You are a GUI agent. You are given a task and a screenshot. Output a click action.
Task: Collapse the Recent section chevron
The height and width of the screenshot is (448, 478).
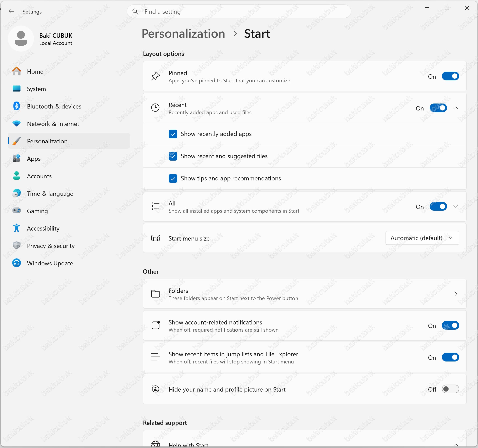point(456,108)
